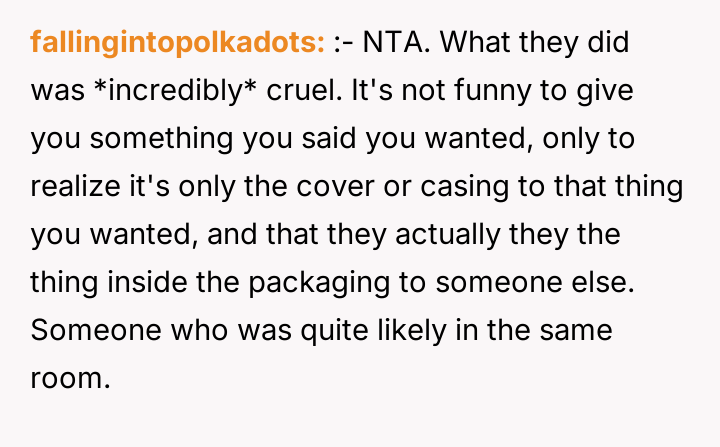This screenshot has height=447, width=720.
Task: Open the fallingintopolkadots user profile link
Action: [177, 43]
